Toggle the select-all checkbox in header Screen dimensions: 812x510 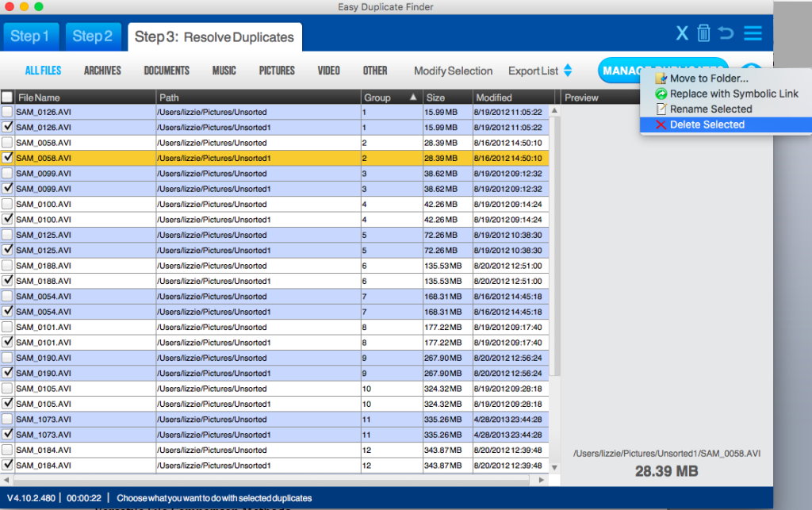tap(7, 97)
